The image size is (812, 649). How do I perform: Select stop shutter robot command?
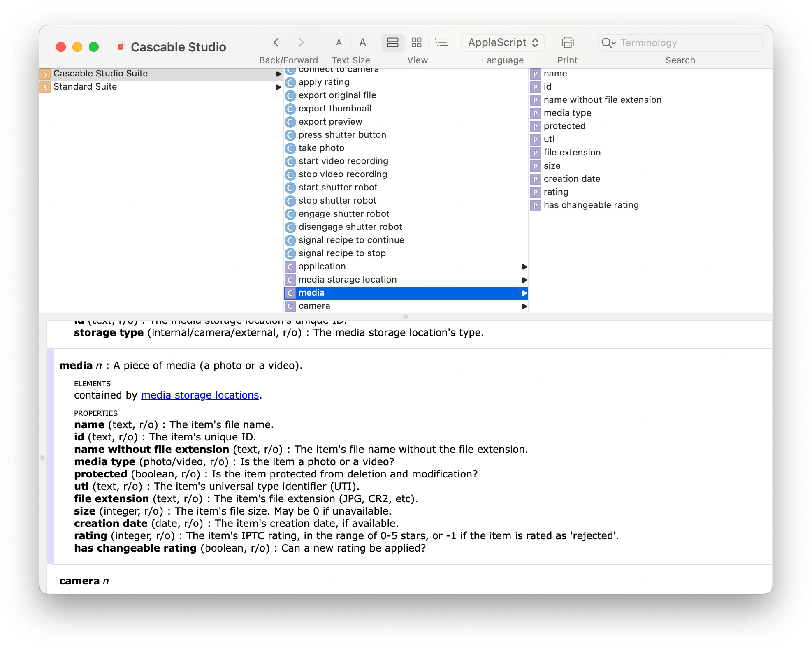406,201
